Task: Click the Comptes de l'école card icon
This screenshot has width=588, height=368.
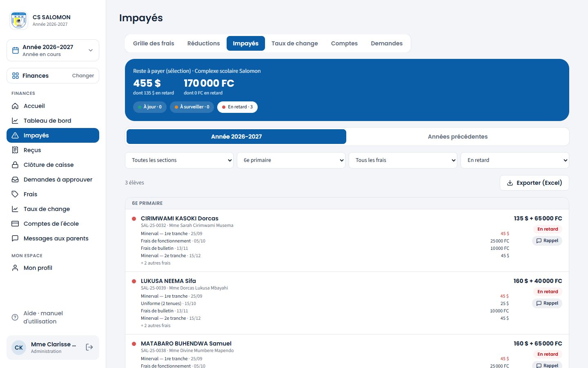Action: (x=15, y=224)
